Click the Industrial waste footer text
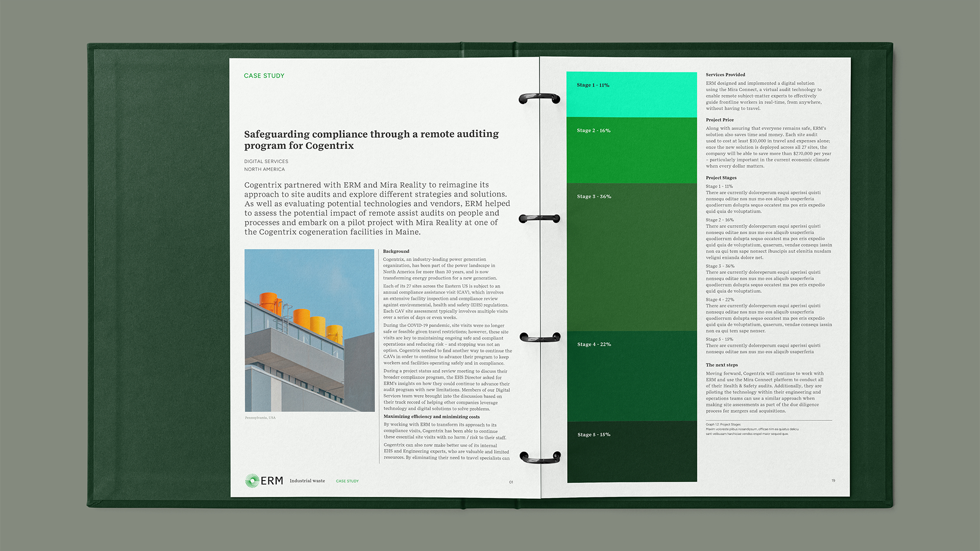Screen dimensions: 980x551 pos(307,481)
